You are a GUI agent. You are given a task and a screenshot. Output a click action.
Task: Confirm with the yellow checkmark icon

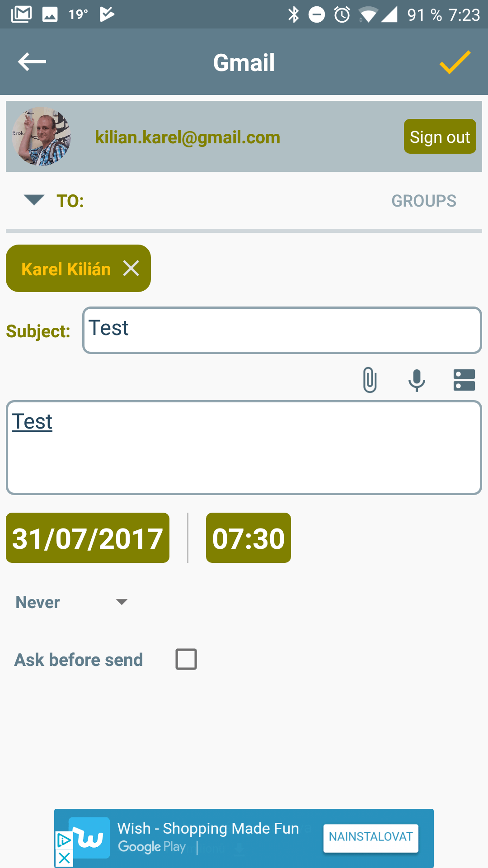click(455, 62)
